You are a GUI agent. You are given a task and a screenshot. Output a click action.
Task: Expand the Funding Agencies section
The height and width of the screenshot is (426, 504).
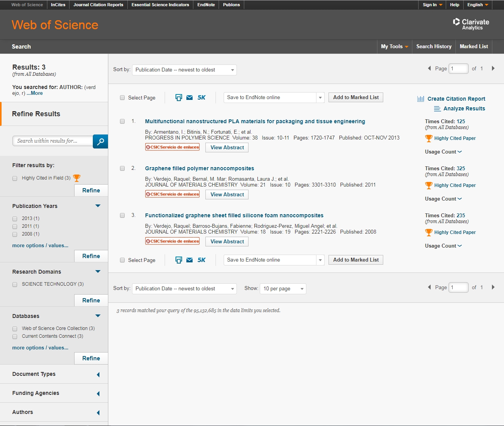point(98,394)
